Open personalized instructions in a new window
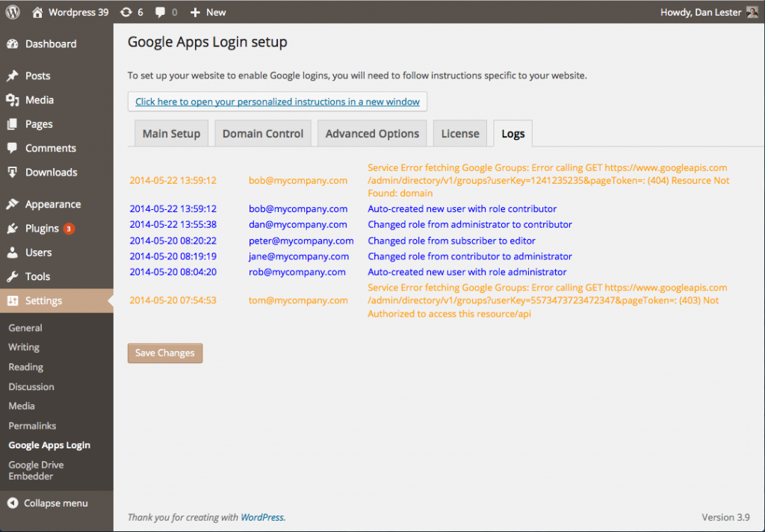Screen dimensions: 765x532 [x=277, y=102]
